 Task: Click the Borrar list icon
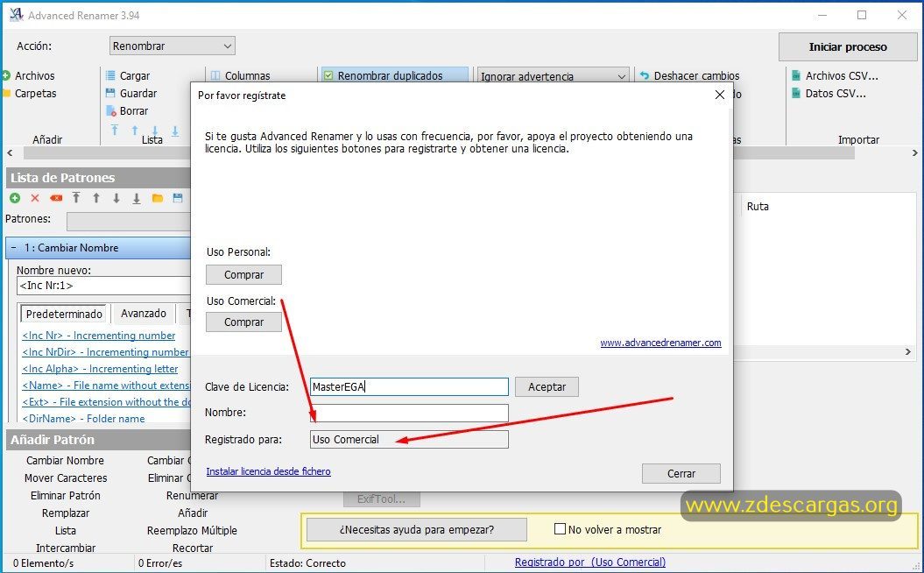110,110
